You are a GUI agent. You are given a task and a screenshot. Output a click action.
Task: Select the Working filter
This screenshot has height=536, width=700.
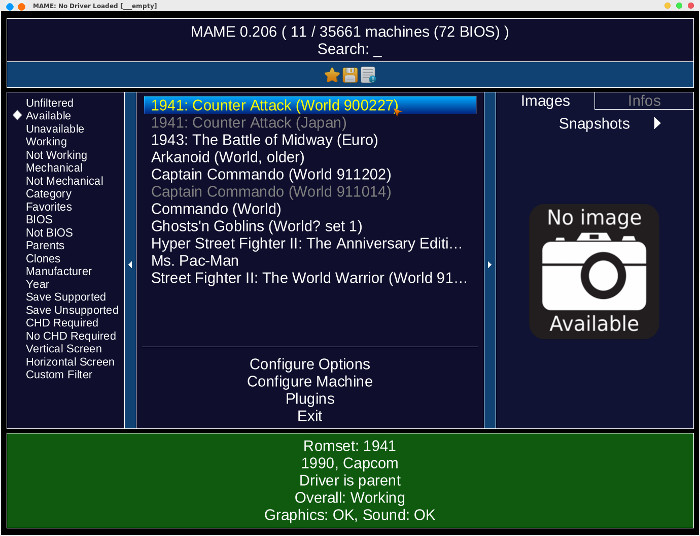coord(46,142)
